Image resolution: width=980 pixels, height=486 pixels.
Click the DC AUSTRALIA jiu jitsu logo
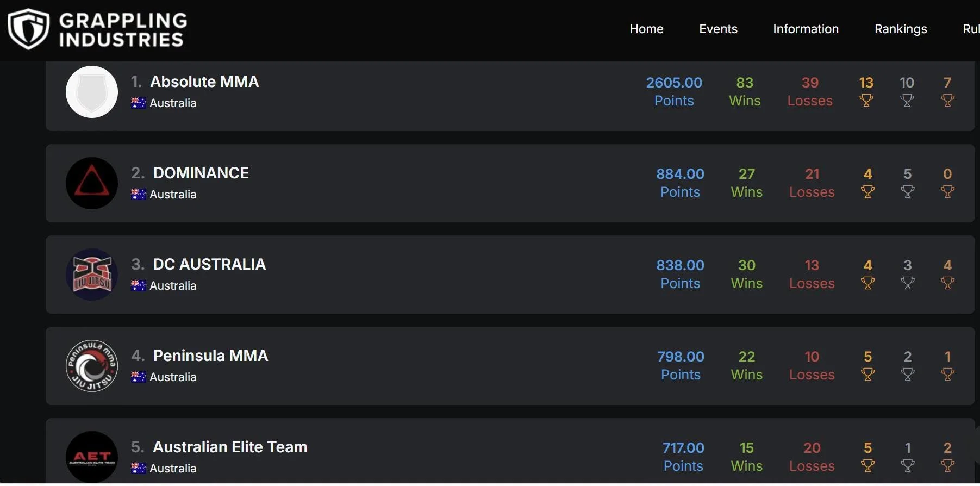(x=92, y=275)
